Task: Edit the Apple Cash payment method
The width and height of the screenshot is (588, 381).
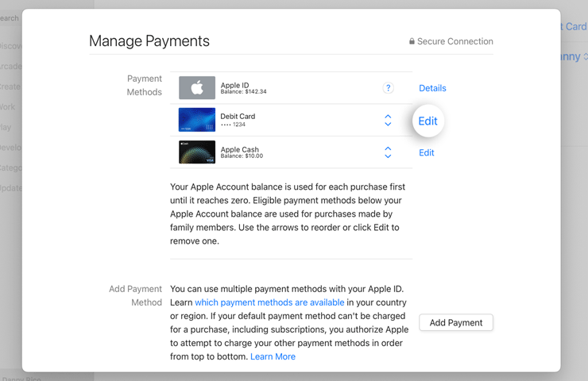Action: coord(427,152)
